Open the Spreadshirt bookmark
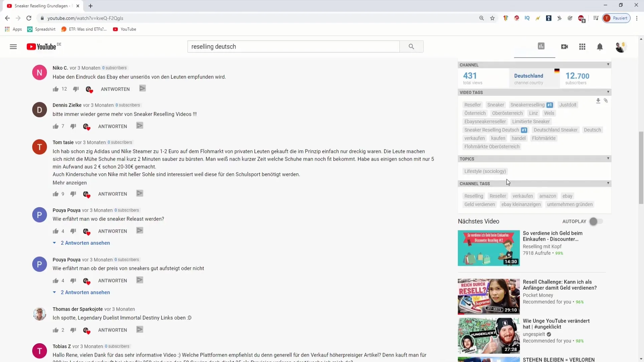The height and width of the screenshot is (362, 644). [x=41, y=29]
